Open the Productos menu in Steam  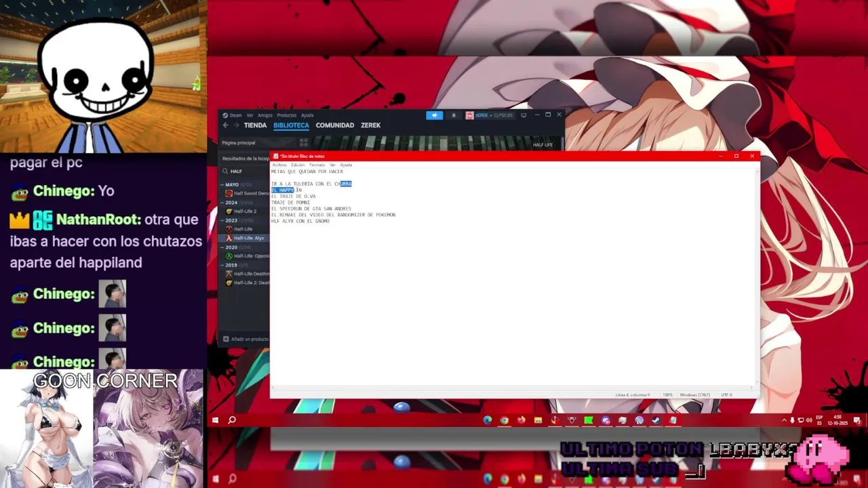[x=286, y=115]
